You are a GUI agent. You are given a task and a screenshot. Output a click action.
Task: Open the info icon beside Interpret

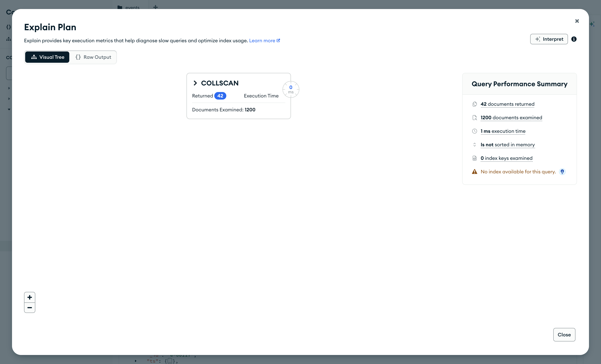tap(574, 39)
